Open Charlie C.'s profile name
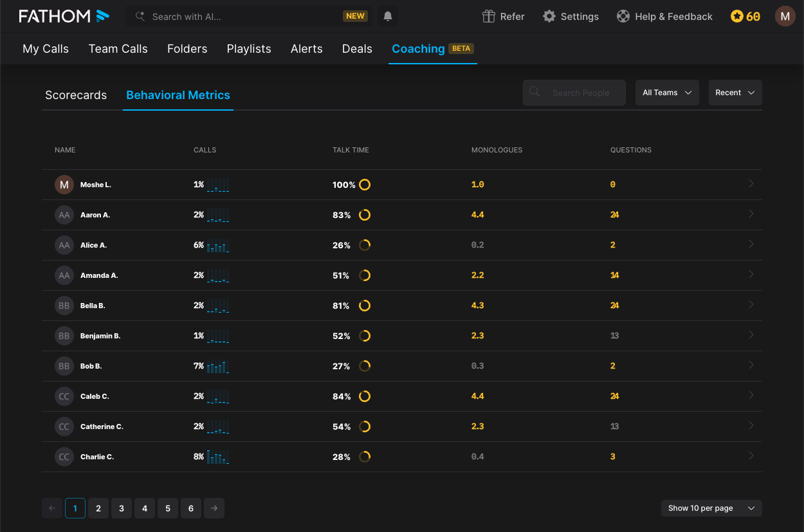This screenshot has width=804, height=532. [97, 457]
